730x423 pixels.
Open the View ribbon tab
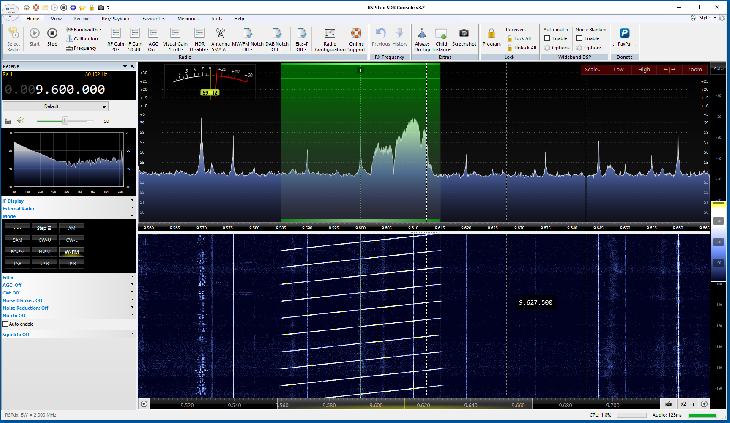55,18
